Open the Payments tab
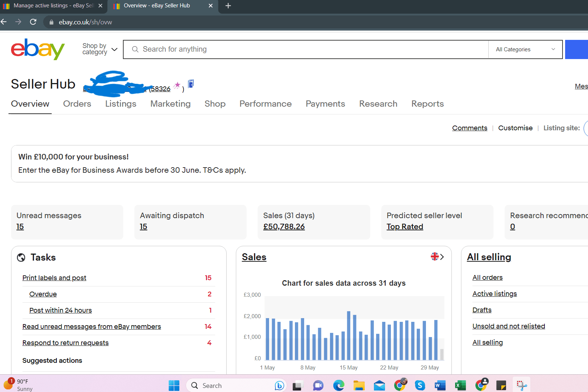Viewport: 588px width, 392px height. tap(325, 104)
